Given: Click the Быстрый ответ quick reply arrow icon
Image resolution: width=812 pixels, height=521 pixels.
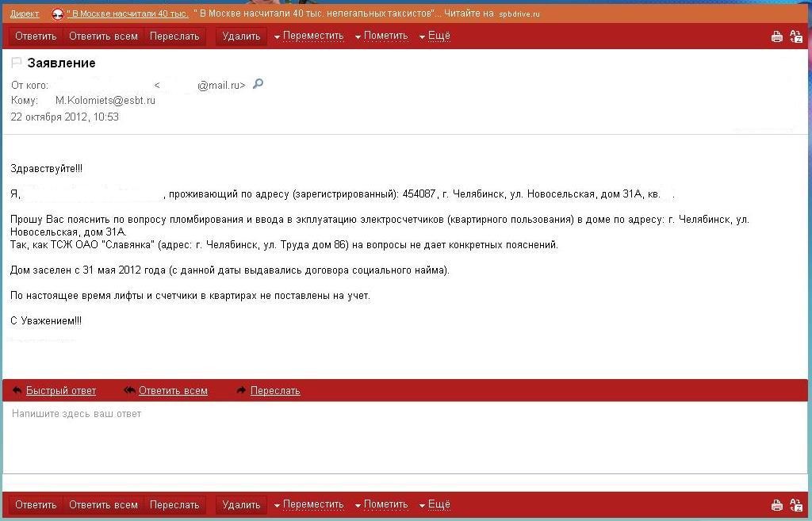Looking at the screenshot, I should pos(17,390).
